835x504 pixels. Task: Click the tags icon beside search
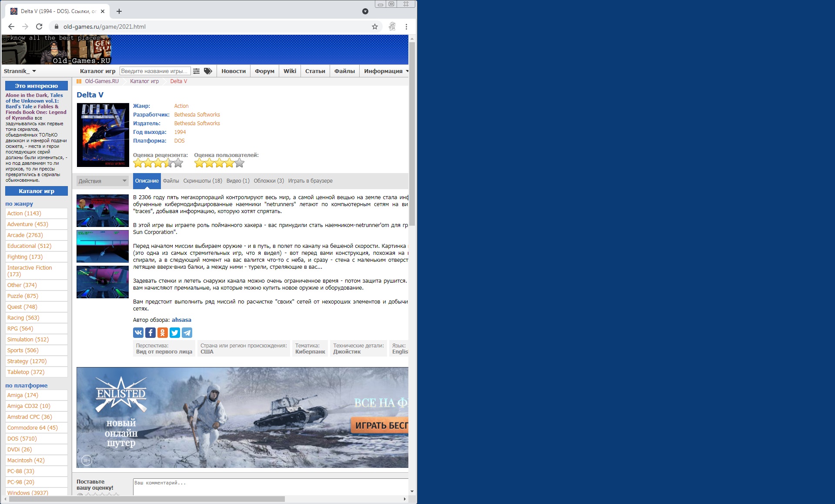(208, 71)
